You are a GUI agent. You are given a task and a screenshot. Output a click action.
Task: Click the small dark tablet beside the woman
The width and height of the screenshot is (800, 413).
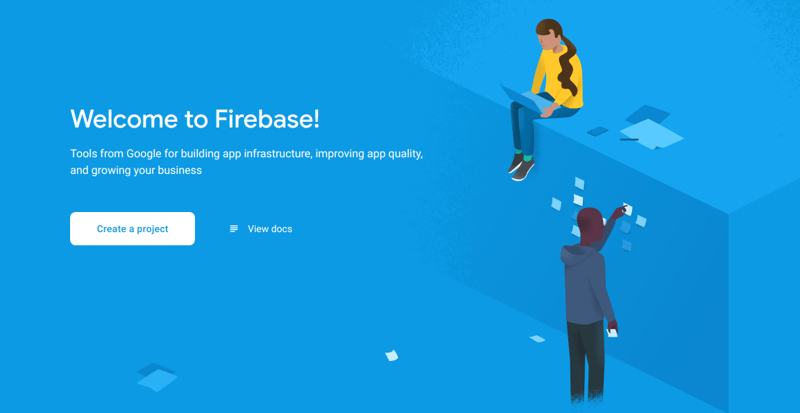[597, 131]
